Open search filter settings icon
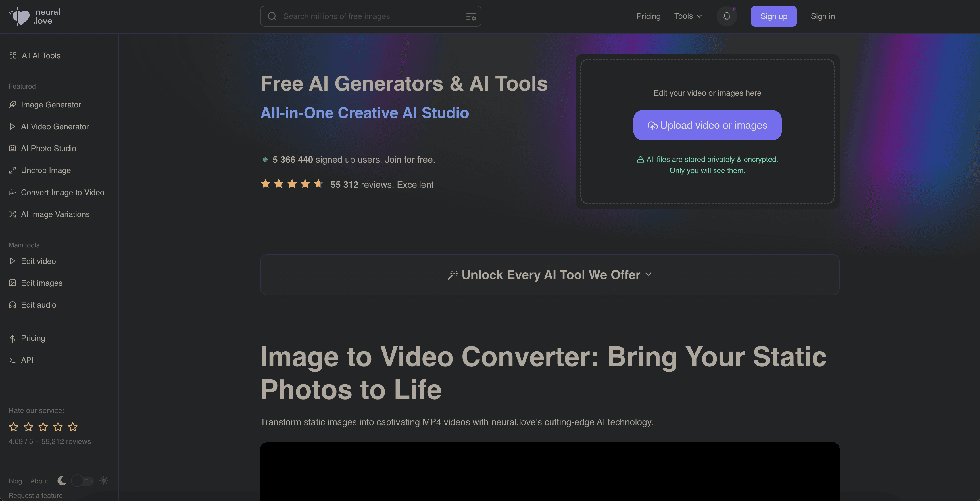This screenshot has height=501, width=980. (471, 16)
